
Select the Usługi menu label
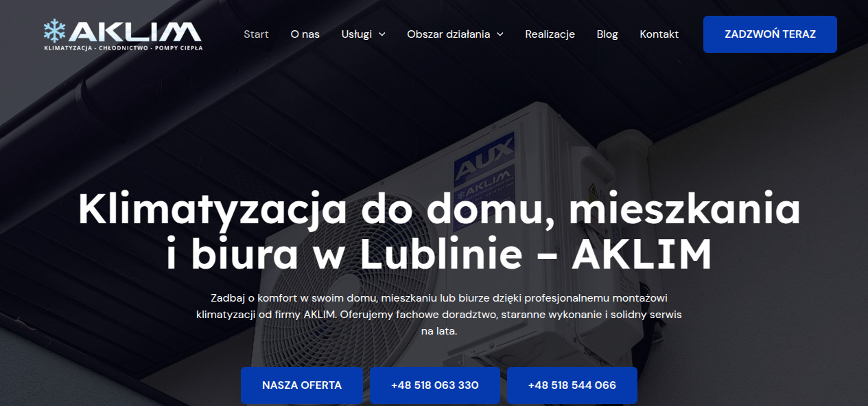click(357, 34)
